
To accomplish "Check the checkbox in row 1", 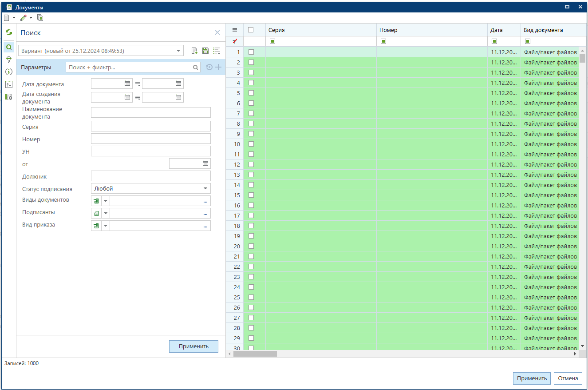I will [x=251, y=52].
